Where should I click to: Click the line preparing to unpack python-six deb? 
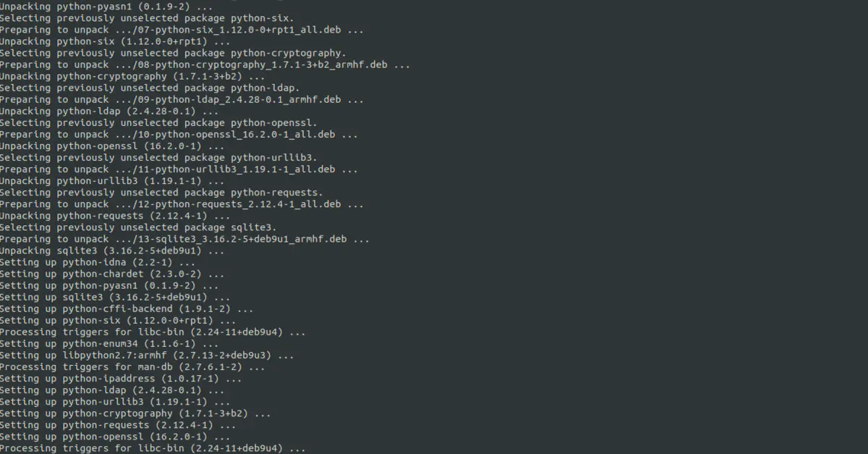click(x=182, y=30)
